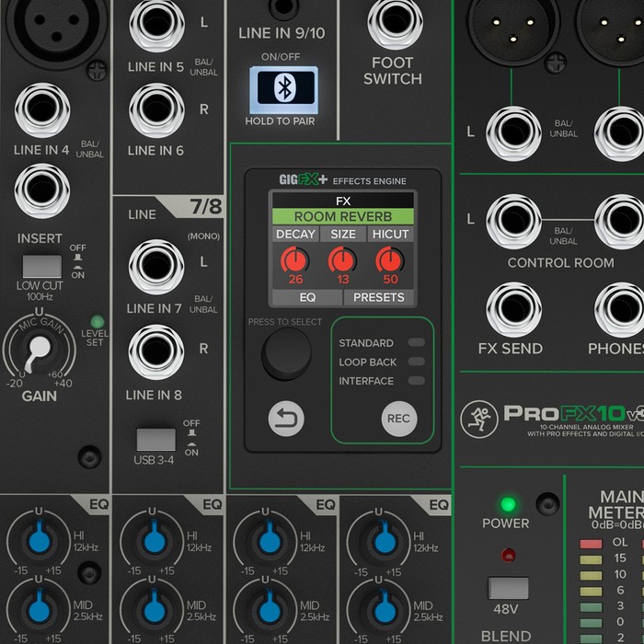Click the LINE IN 6 right jack

pyautogui.click(x=157, y=110)
